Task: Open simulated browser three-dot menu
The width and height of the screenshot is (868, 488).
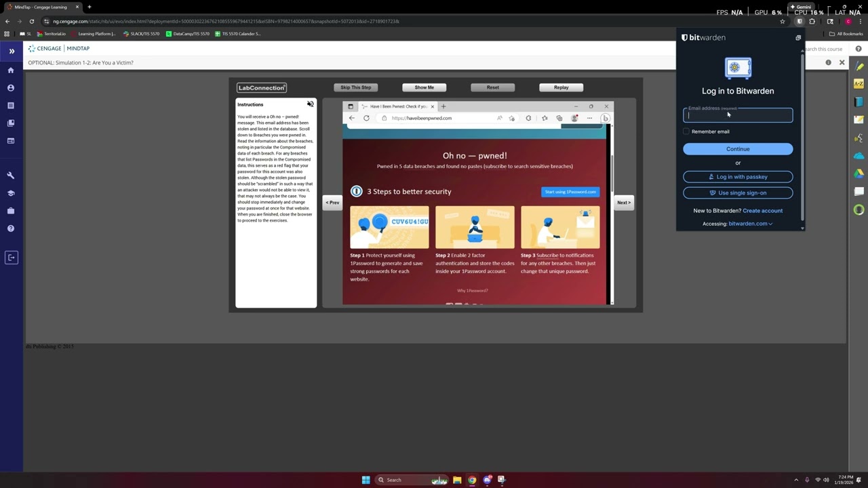Action: 589,118
